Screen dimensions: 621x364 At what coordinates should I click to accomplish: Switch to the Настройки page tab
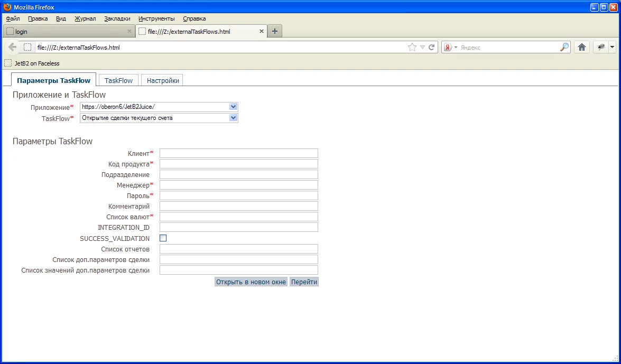pos(163,80)
